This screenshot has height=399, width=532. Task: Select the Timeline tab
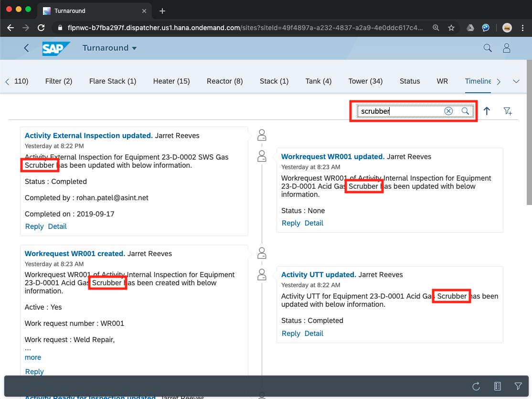pos(478,81)
